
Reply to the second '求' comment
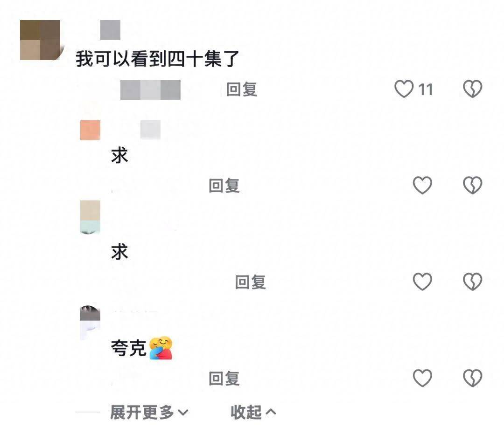pos(251,282)
